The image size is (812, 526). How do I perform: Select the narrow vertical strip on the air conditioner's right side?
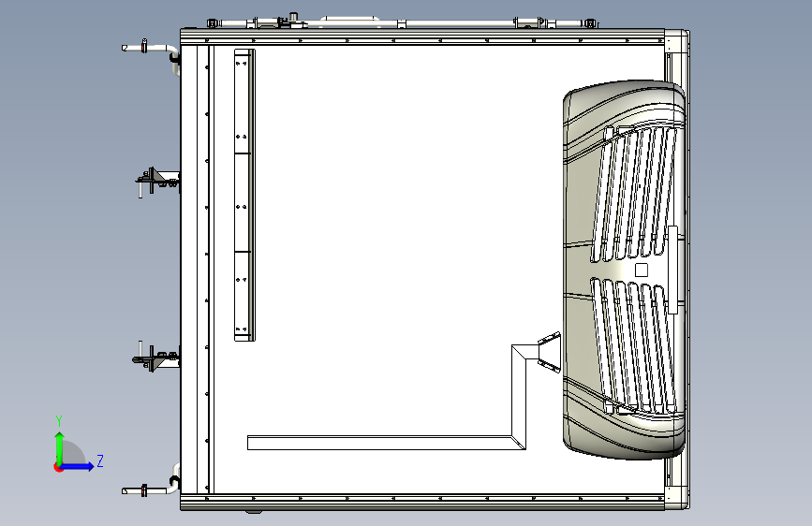(x=672, y=270)
